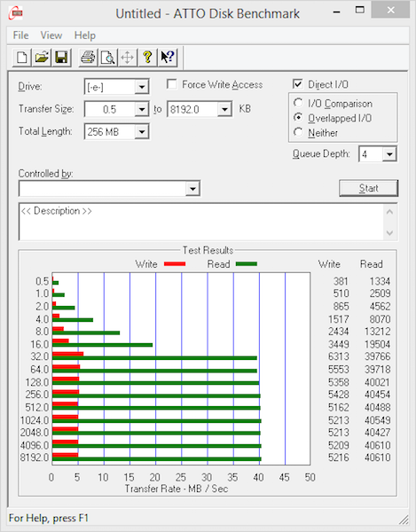The image size is (416, 532).
Task: Expand Transfer Size maximum 8192.0 dropdown
Action: (224, 110)
